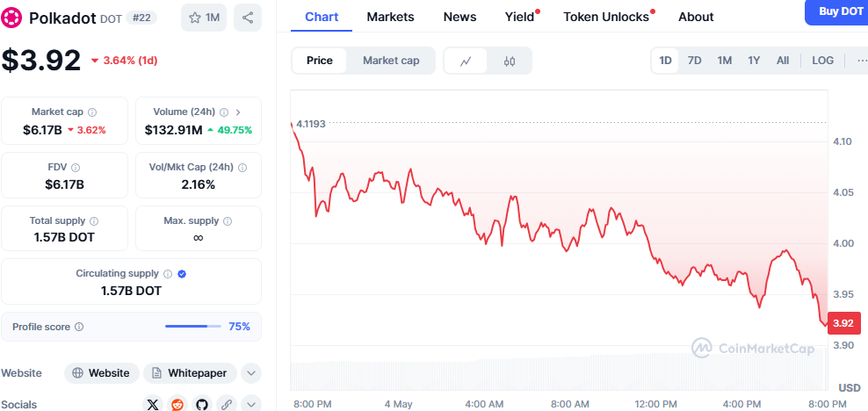Screen dimensions: 868x411
Task: Add Polkadot to watchlist via star button
Action: pyautogui.click(x=204, y=18)
